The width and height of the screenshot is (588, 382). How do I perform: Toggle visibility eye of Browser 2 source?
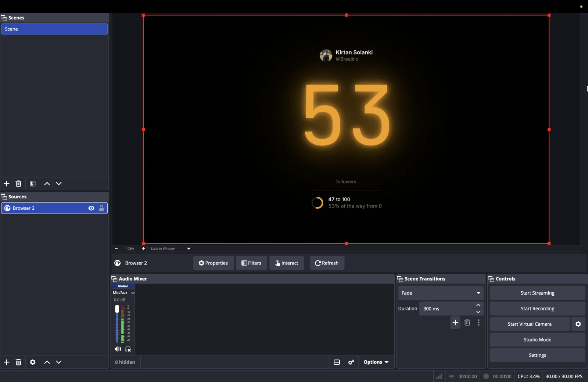point(92,208)
